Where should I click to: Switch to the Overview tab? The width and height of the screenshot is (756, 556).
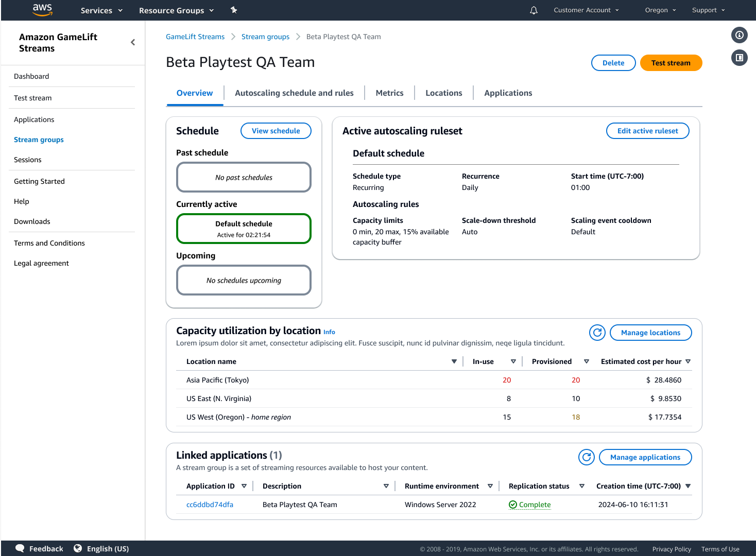tap(195, 93)
